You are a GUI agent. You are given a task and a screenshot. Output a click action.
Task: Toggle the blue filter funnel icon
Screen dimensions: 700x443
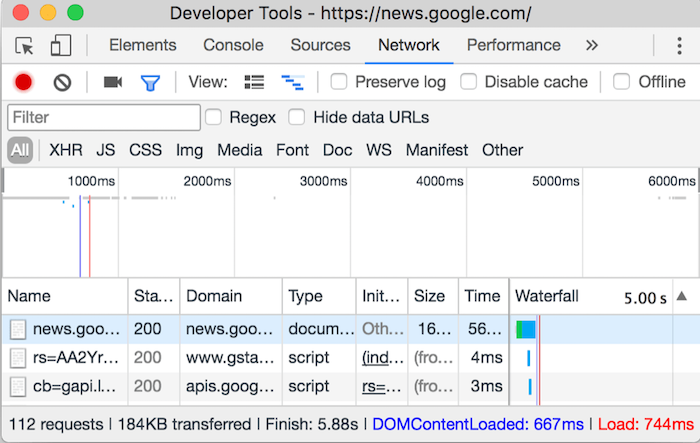(x=150, y=83)
